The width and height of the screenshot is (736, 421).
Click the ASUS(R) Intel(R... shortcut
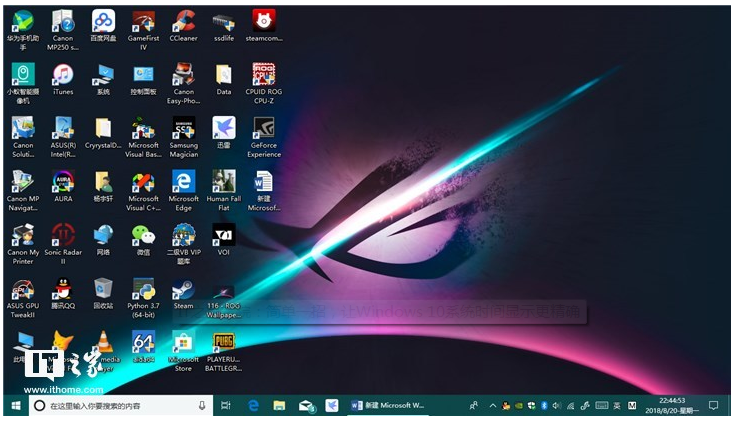pyautogui.click(x=63, y=137)
